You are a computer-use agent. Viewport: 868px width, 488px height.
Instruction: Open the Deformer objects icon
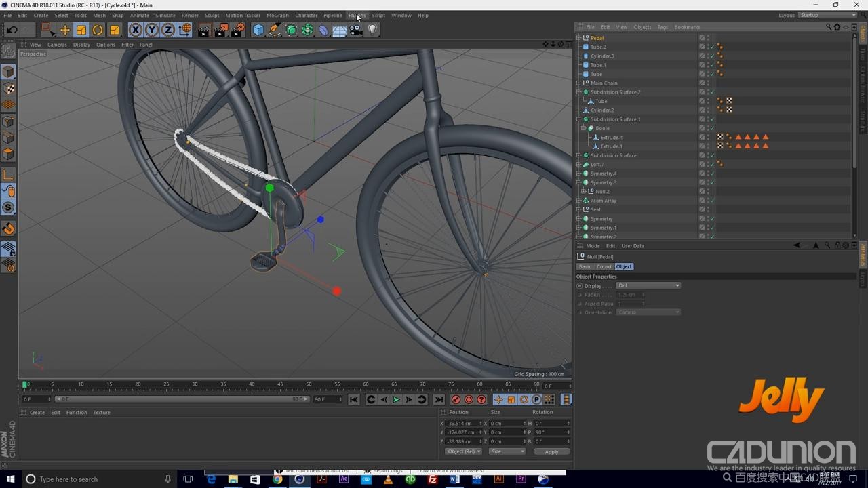(x=323, y=30)
